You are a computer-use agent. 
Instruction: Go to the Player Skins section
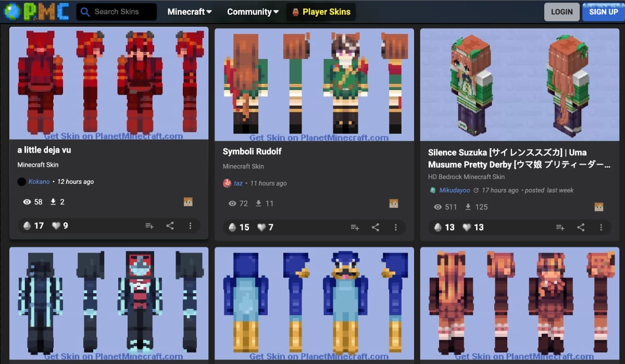pos(321,11)
